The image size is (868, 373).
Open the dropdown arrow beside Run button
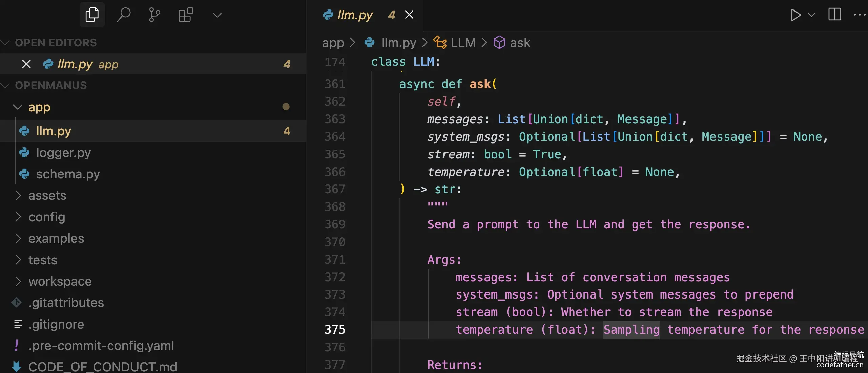pyautogui.click(x=812, y=15)
